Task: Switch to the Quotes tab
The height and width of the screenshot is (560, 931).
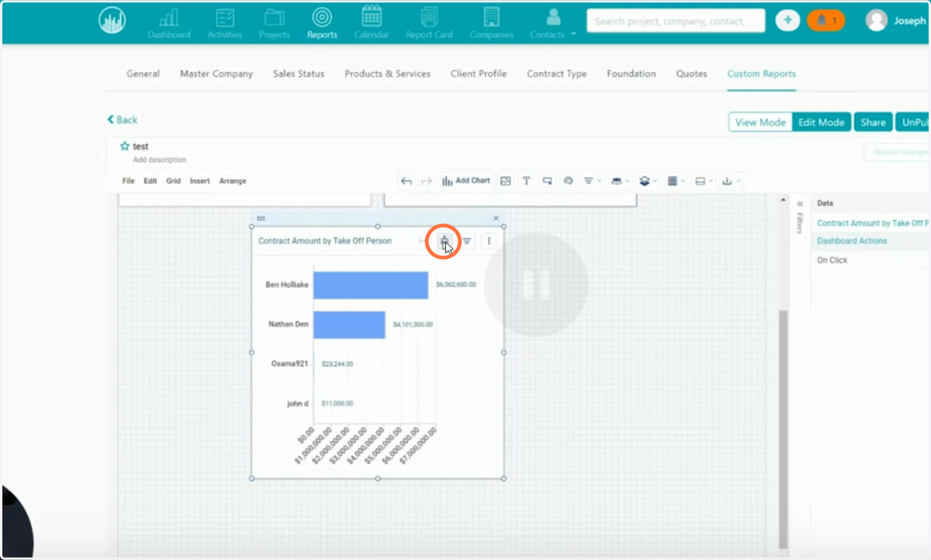Action: point(691,74)
